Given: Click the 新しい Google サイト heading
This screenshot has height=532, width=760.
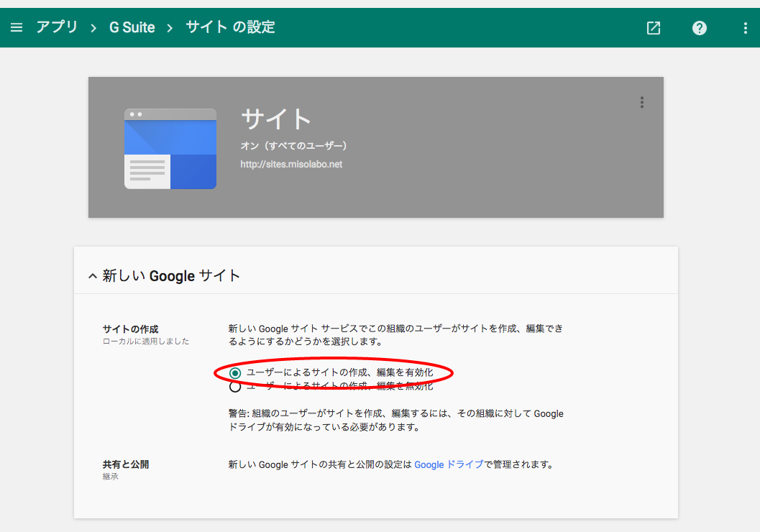Looking at the screenshot, I should [x=171, y=275].
